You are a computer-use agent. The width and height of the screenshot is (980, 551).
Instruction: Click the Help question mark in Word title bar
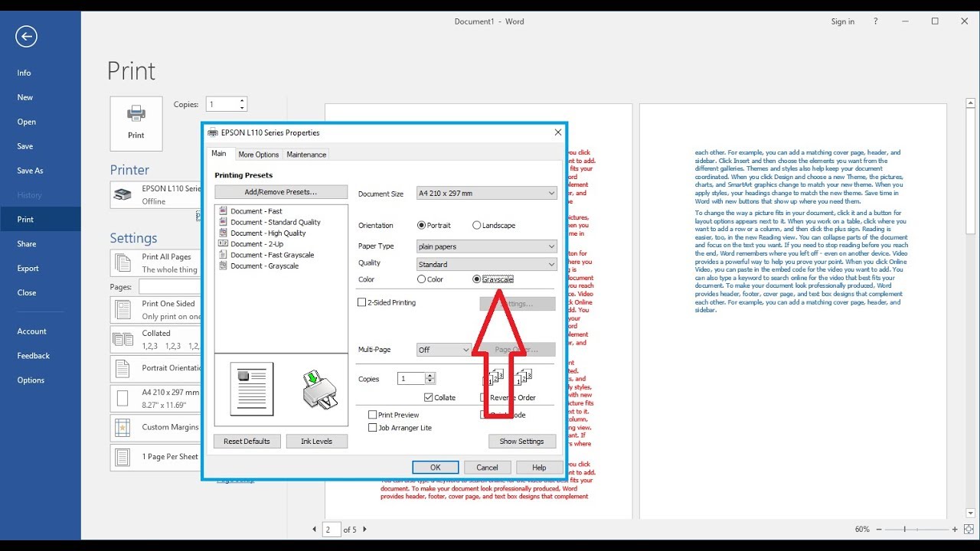tap(876, 21)
